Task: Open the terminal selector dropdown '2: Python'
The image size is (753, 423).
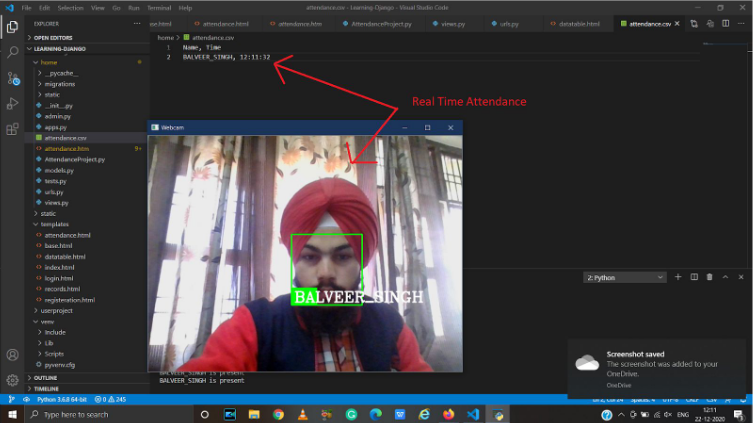Action: click(x=625, y=277)
